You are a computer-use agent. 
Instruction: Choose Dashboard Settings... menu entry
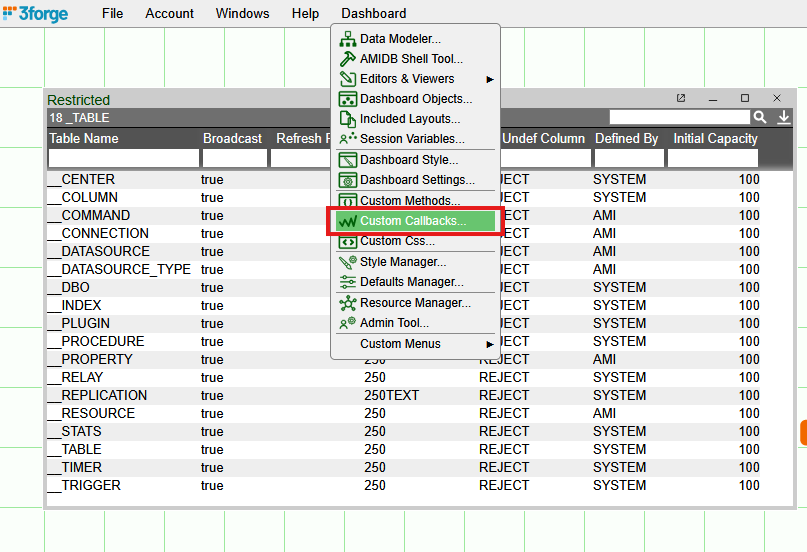click(417, 180)
